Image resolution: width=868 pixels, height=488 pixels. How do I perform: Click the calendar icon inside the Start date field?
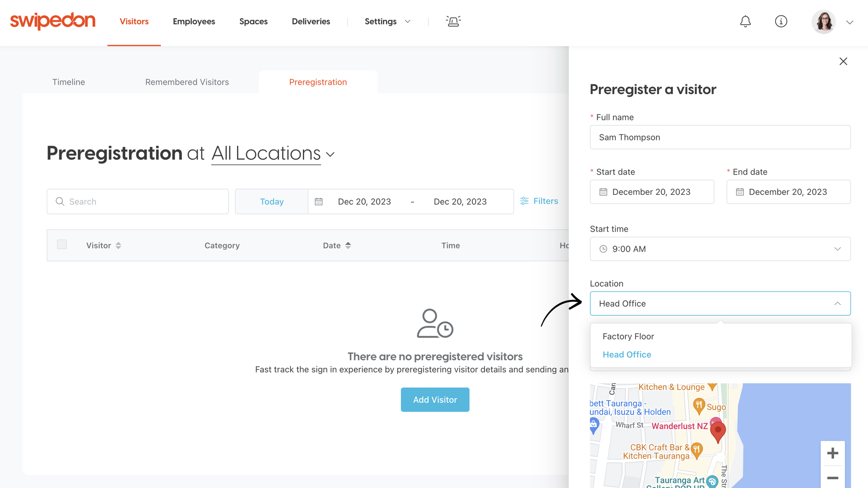pos(603,191)
